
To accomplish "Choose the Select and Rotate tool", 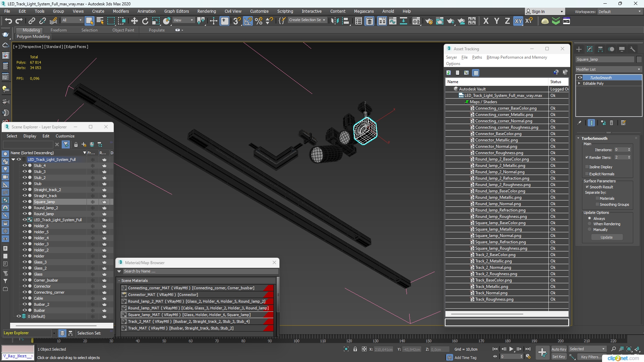I will pos(145,21).
